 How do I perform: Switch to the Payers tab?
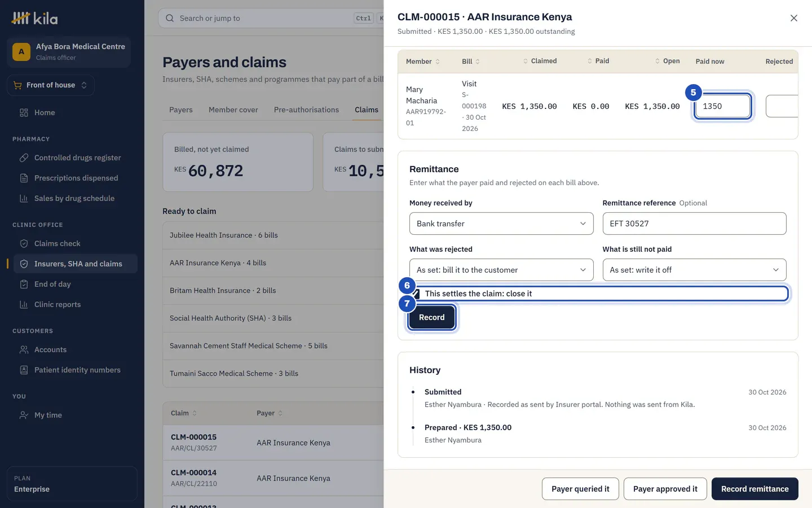coord(181,110)
